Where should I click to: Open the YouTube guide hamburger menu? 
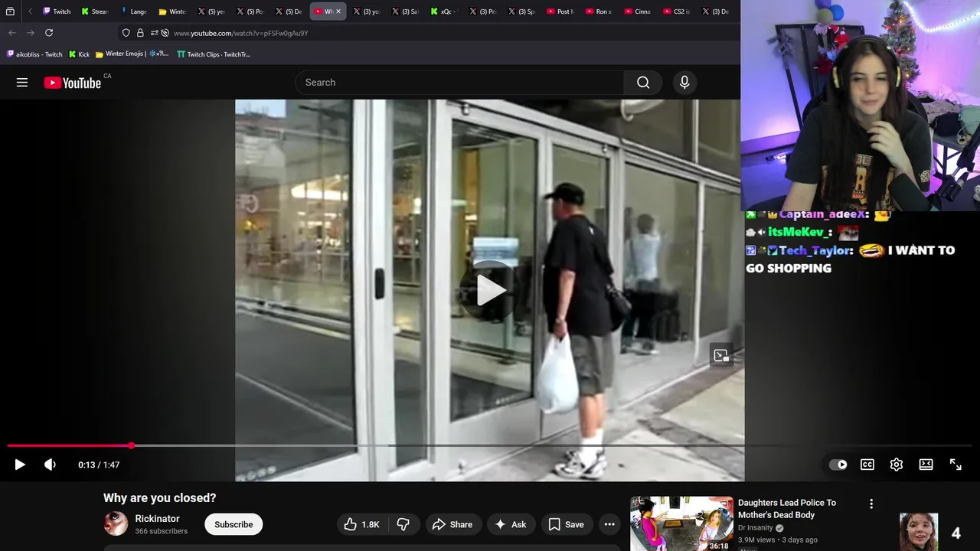(x=22, y=83)
